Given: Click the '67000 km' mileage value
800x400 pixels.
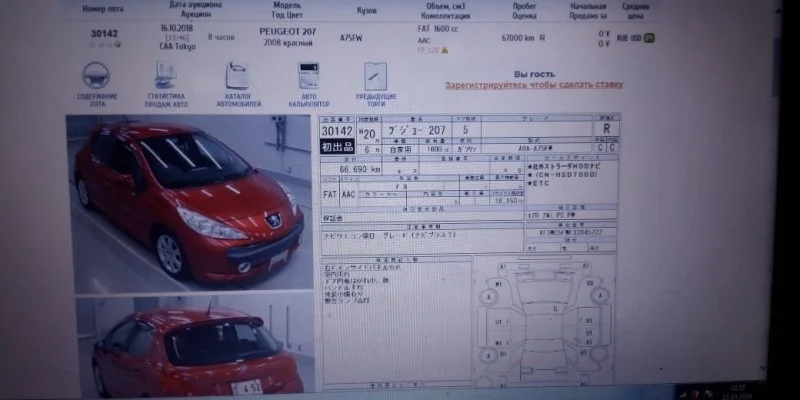Looking at the screenshot, I should [519, 38].
